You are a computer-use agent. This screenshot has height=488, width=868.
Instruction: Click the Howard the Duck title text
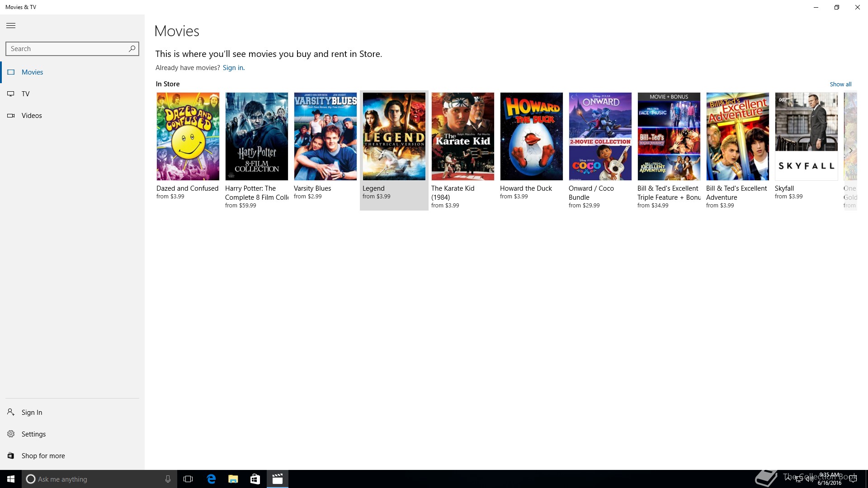click(x=526, y=188)
